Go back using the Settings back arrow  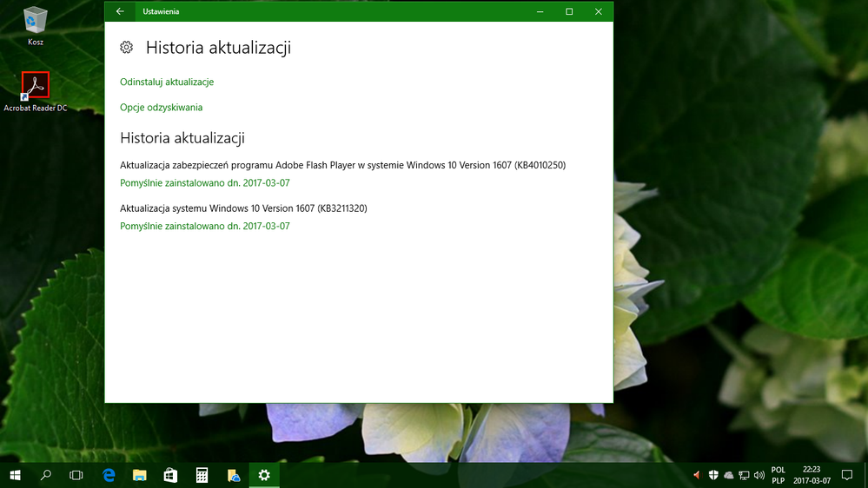pyautogui.click(x=120, y=11)
